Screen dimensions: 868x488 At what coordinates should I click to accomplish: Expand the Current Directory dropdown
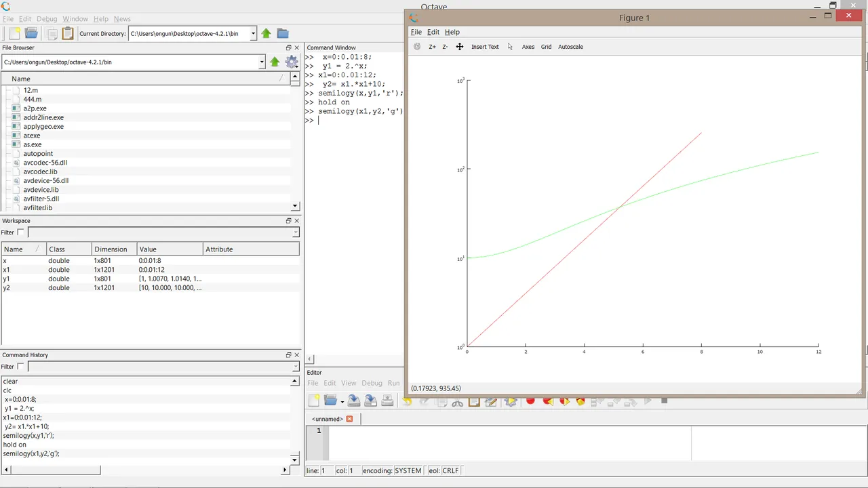(253, 33)
